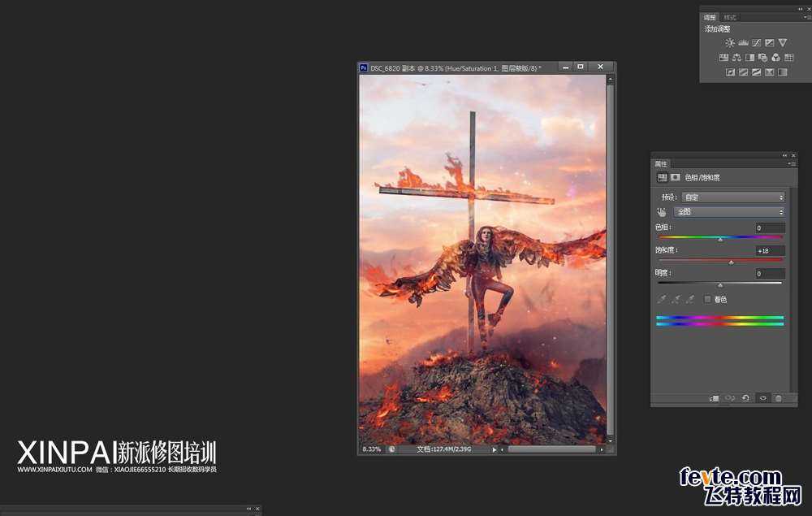Click the 色相/饱和度 title in Properties panel
The image size is (812, 516).
tap(702, 178)
